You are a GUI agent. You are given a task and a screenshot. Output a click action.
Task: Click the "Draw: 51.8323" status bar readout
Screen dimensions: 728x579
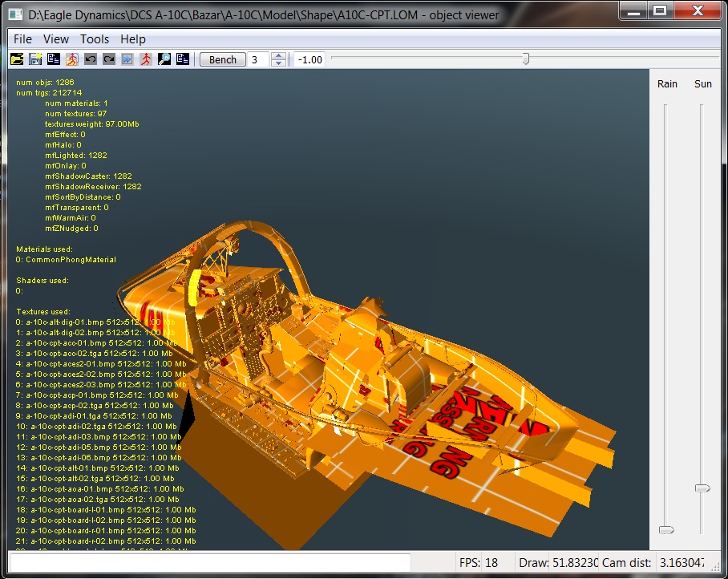(559, 563)
